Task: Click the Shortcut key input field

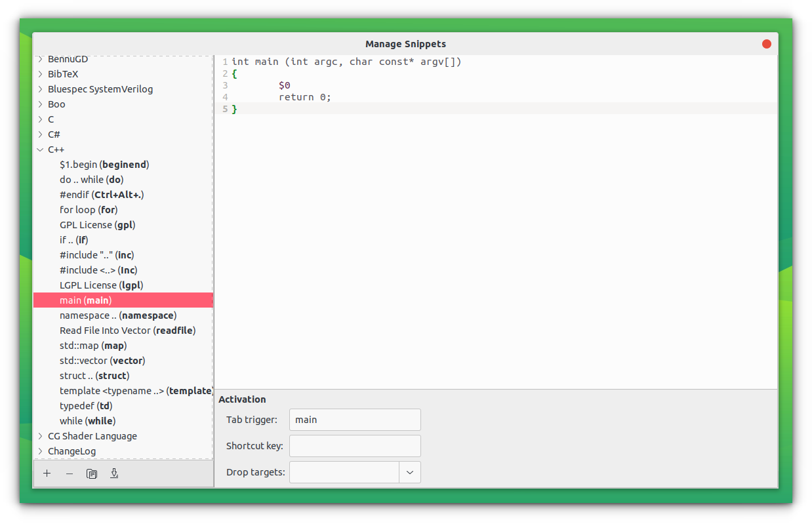Action: point(354,446)
